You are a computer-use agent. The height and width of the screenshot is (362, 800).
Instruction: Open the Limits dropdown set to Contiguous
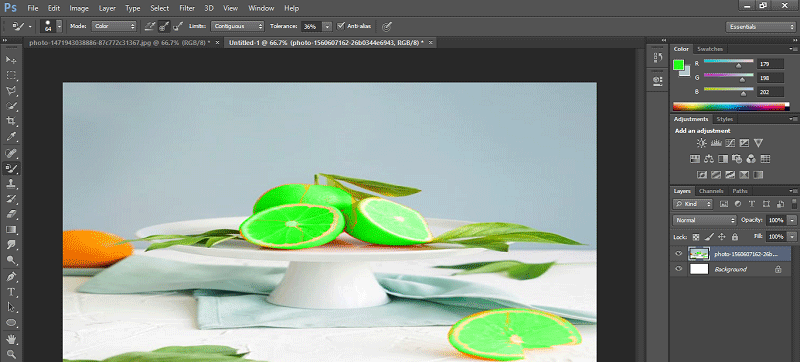click(237, 26)
